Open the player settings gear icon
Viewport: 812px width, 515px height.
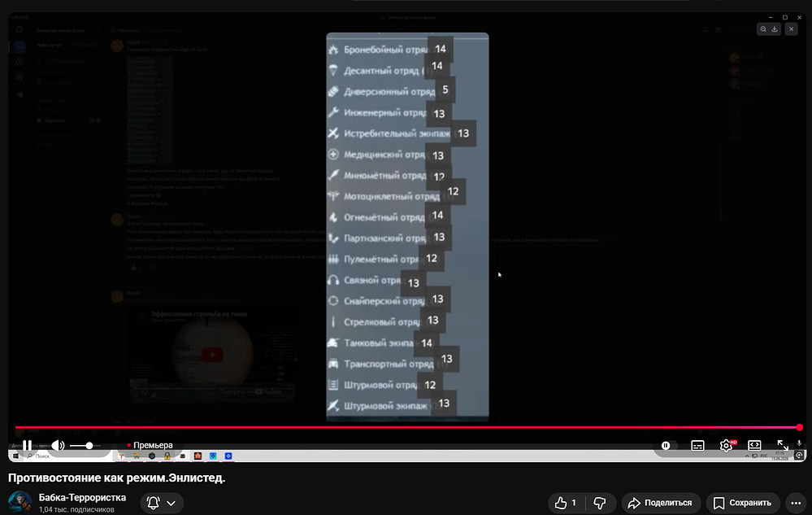[x=727, y=446]
